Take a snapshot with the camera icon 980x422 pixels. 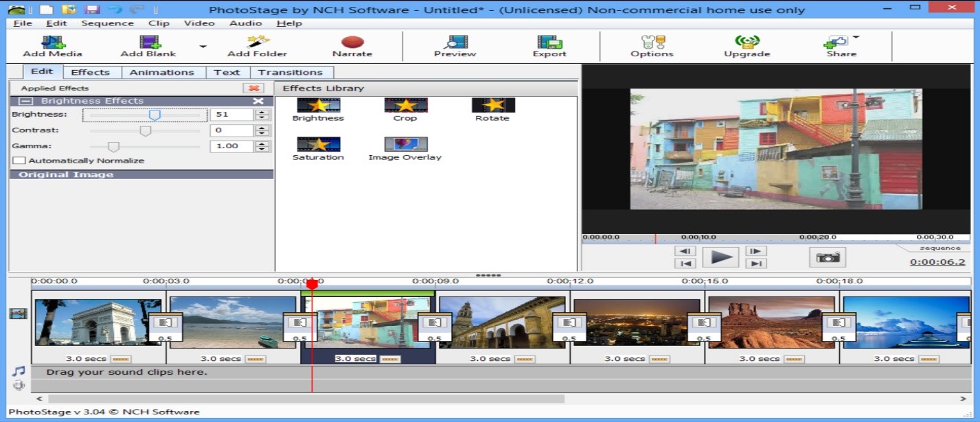point(828,257)
